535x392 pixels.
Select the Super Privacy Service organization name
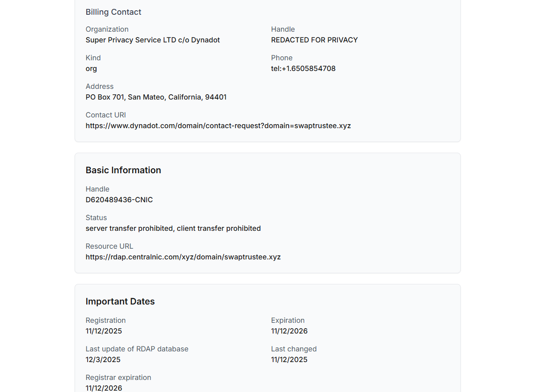152,40
